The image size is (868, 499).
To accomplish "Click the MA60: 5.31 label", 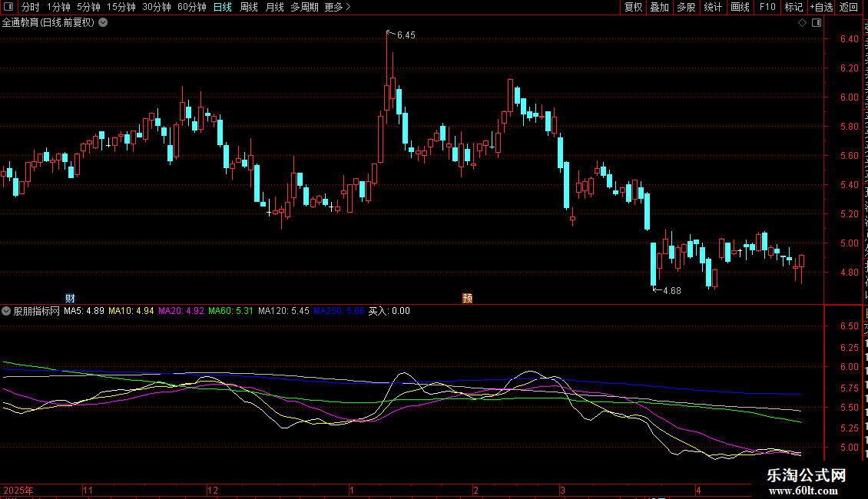I will tap(231, 311).
